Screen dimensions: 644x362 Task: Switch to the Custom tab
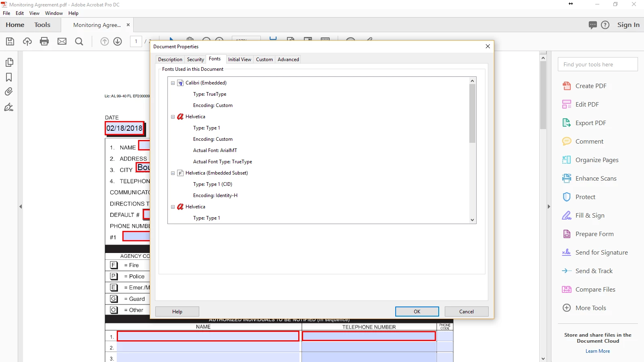(264, 60)
